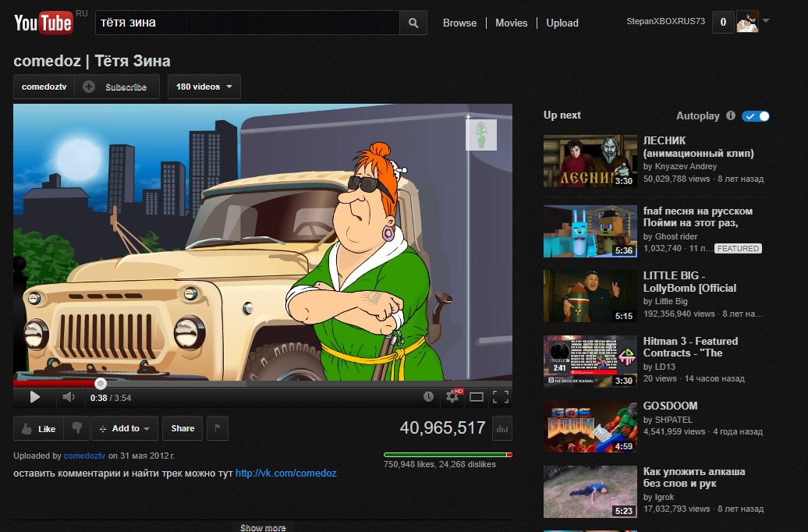Image resolution: width=808 pixels, height=532 pixels.
Task: Click the FEATURED badge
Action: coord(738,249)
